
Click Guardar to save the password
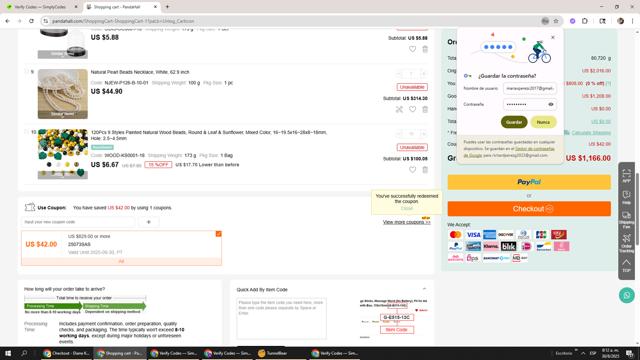(x=514, y=122)
